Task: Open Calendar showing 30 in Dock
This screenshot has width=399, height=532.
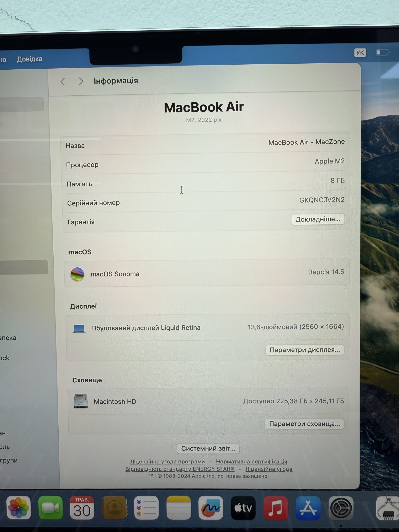Action: tap(82, 507)
